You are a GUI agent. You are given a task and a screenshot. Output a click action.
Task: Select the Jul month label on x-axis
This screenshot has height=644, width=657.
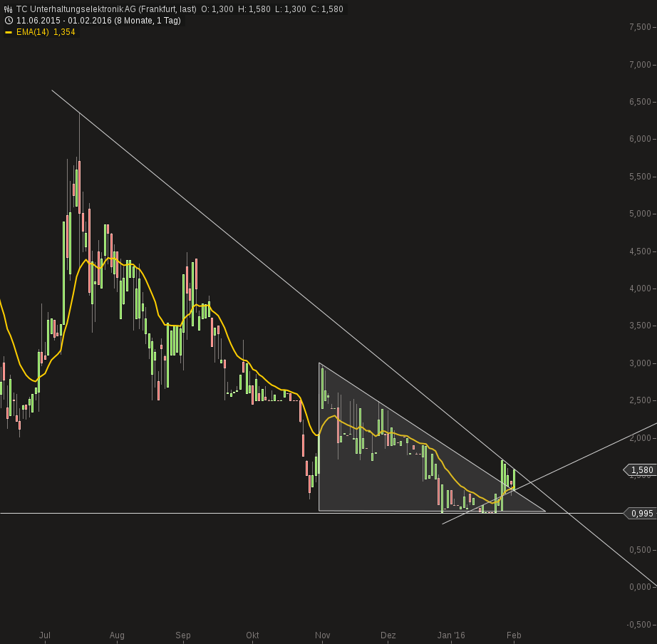44,635
